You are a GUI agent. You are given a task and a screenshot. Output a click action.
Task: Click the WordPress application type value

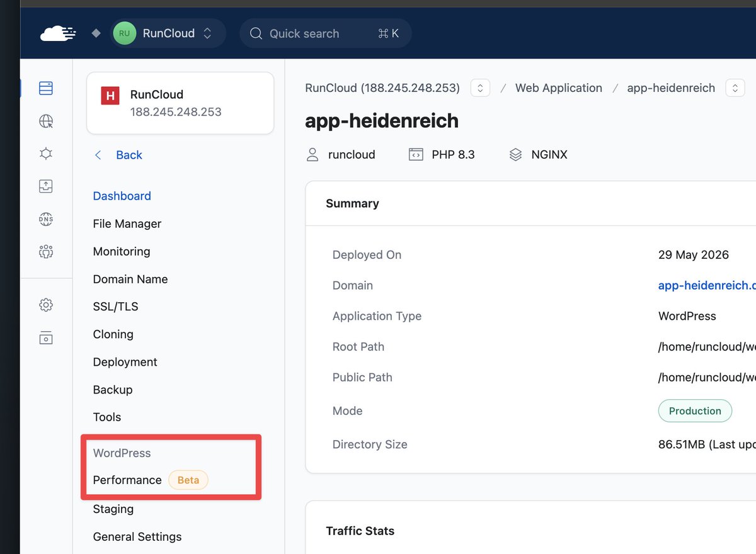[687, 316]
